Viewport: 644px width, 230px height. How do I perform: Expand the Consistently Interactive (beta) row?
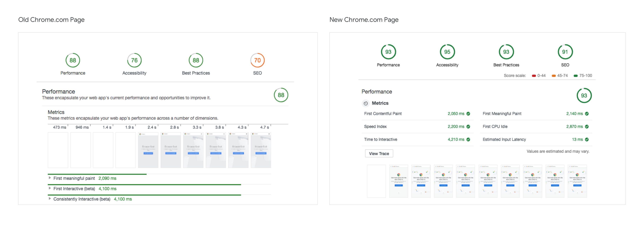tap(50, 199)
